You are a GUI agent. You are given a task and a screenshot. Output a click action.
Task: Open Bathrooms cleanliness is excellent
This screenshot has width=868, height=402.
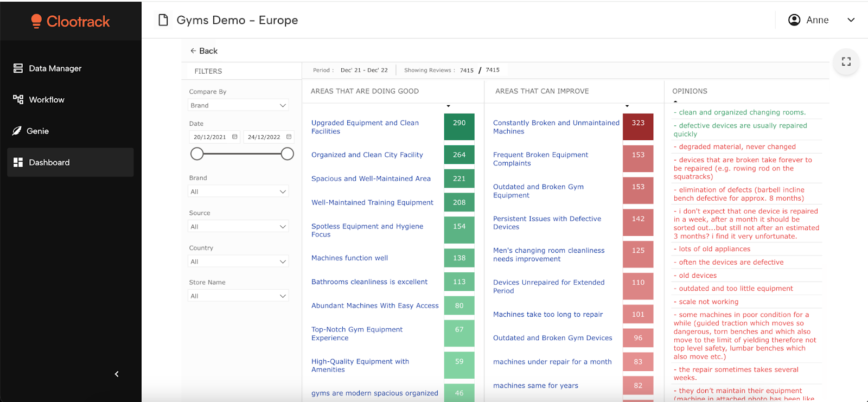point(369,282)
